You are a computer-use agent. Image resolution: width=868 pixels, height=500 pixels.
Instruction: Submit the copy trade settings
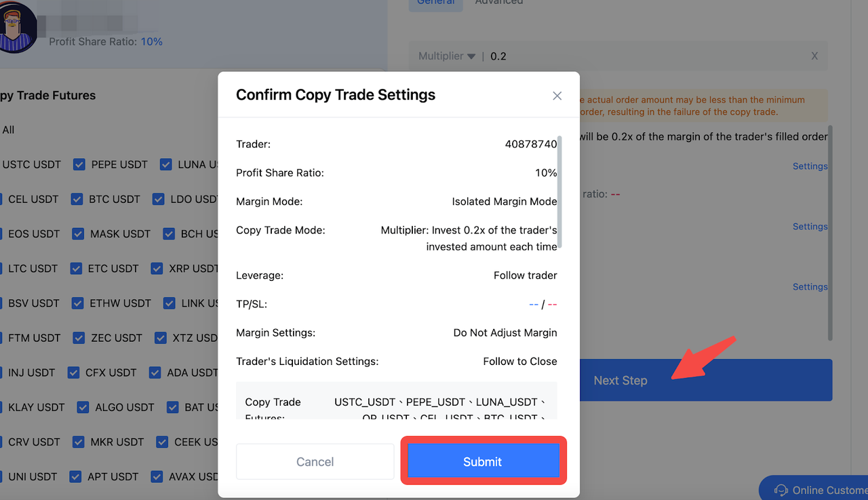[x=483, y=461]
